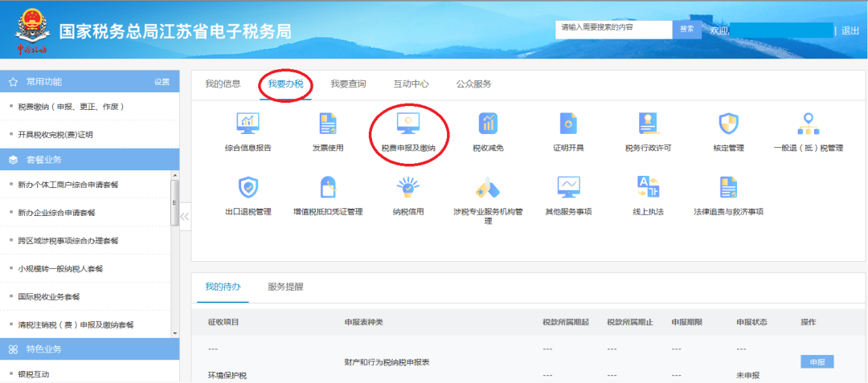868x383 pixels.
Task: Open 增值税抵扣凭证管理 icon
Action: pos(328,188)
